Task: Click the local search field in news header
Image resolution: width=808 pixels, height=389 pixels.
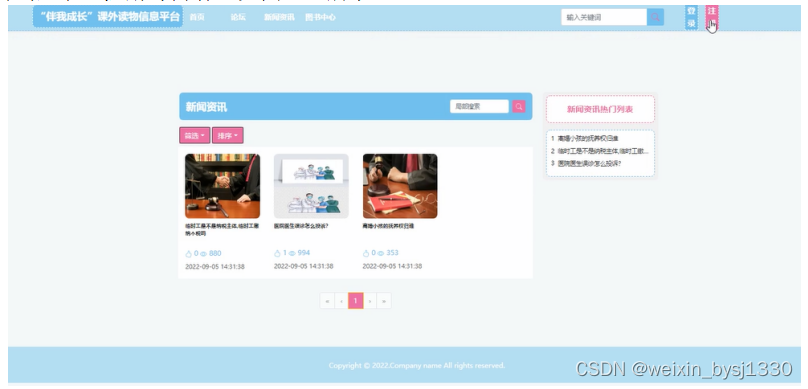Action: tap(479, 106)
